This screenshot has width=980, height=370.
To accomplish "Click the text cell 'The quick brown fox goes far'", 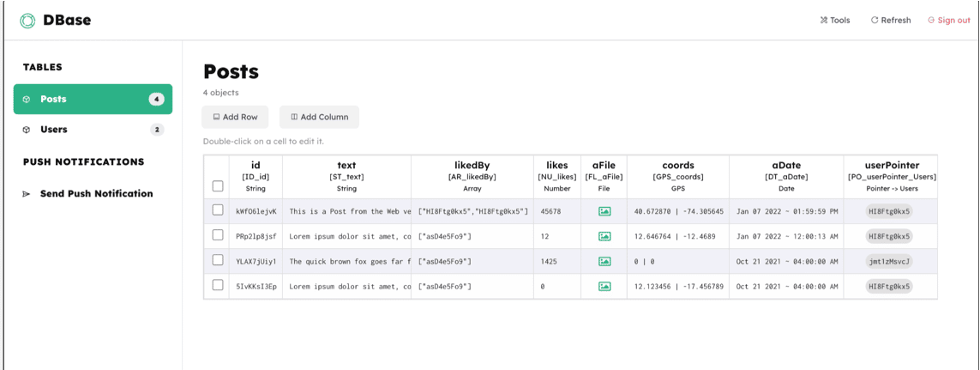I will click(347, 262).
